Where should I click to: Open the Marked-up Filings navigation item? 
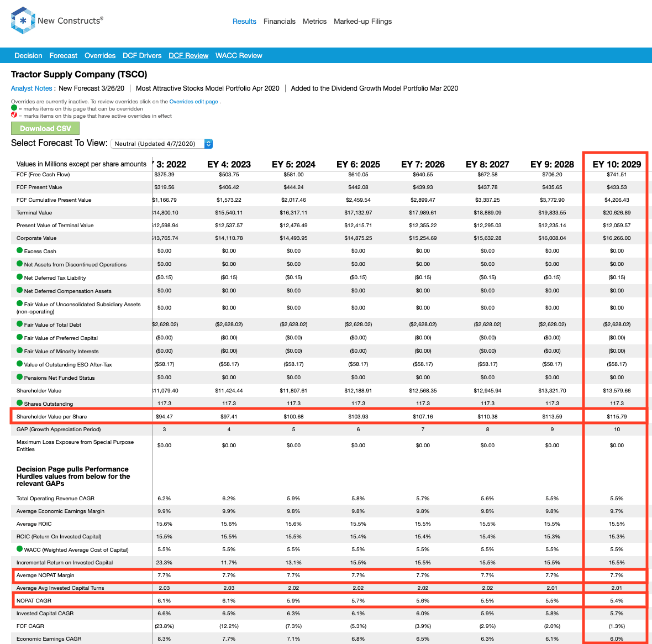(x=362, y=21)
